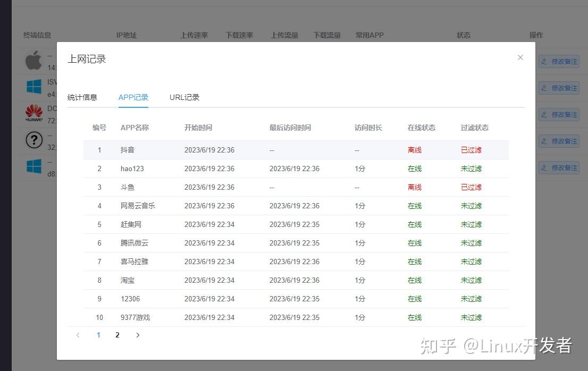Click the 腾讯微云 app name cell
This screenshot has height=371, width=588.
(135, 243)
